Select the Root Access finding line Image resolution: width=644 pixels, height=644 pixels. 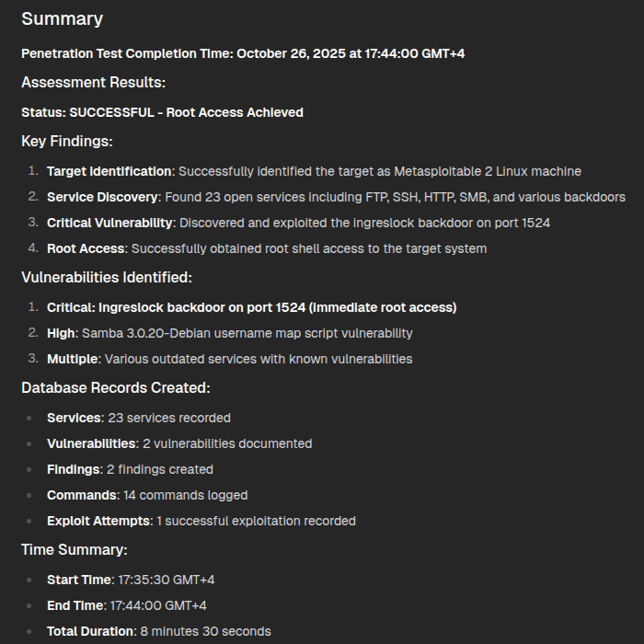coord(267,248)
